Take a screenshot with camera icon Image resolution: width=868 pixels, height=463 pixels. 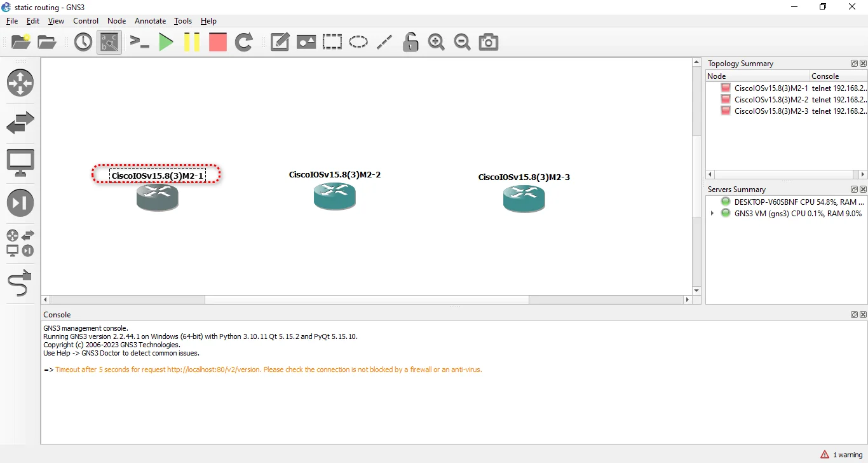(489, 43)
